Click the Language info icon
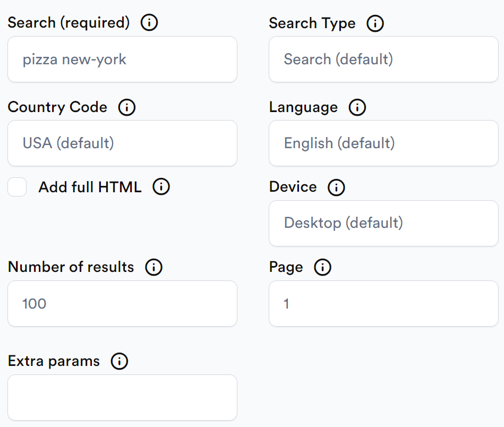This screenshot has width=504, height=427. [357, 107]
